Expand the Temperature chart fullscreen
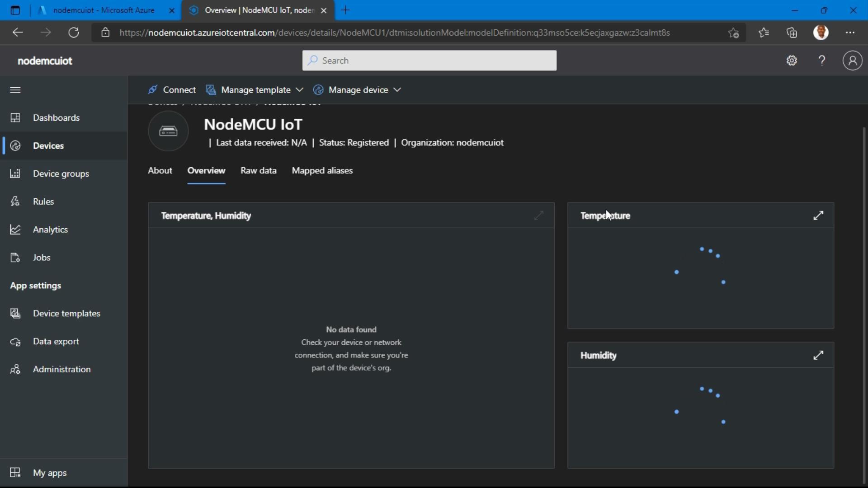 (x=819, y=215)
